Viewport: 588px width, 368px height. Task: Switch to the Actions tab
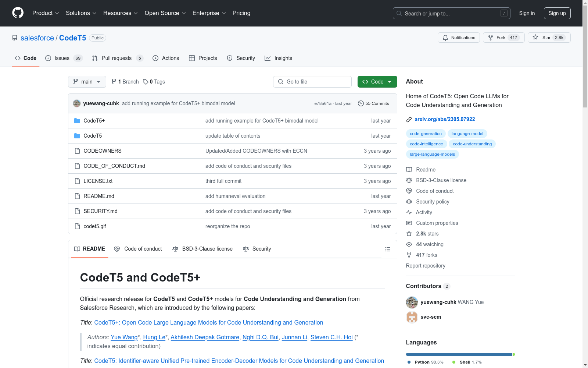click(x=166, y=58)
